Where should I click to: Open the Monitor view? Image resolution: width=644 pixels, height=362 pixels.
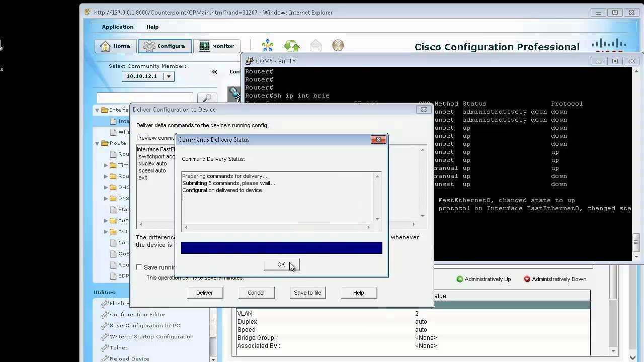[217, 46]
